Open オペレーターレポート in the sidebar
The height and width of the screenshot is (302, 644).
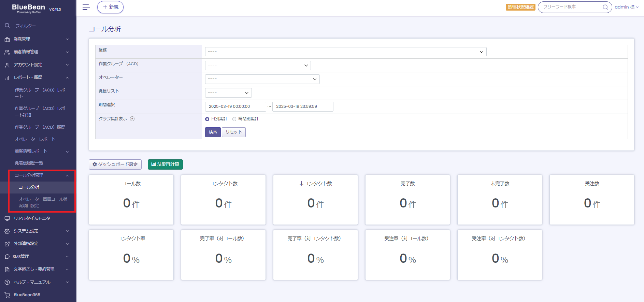click(x=35, y=139)
